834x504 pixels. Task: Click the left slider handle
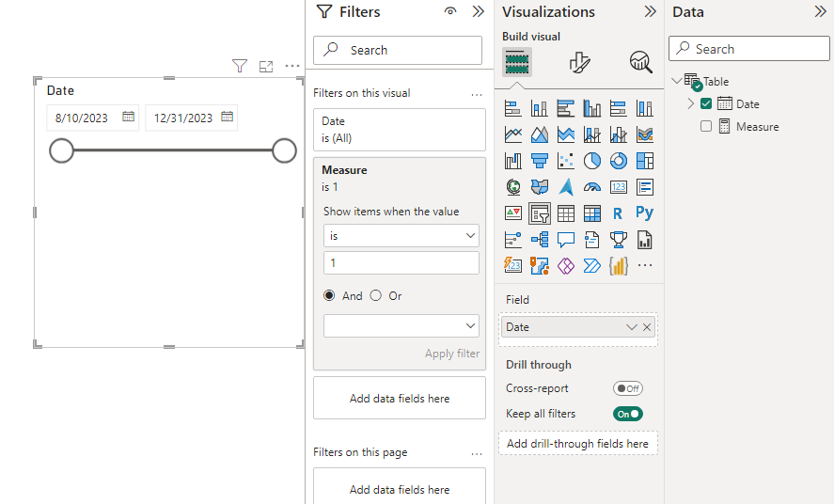tap(61, 150)
